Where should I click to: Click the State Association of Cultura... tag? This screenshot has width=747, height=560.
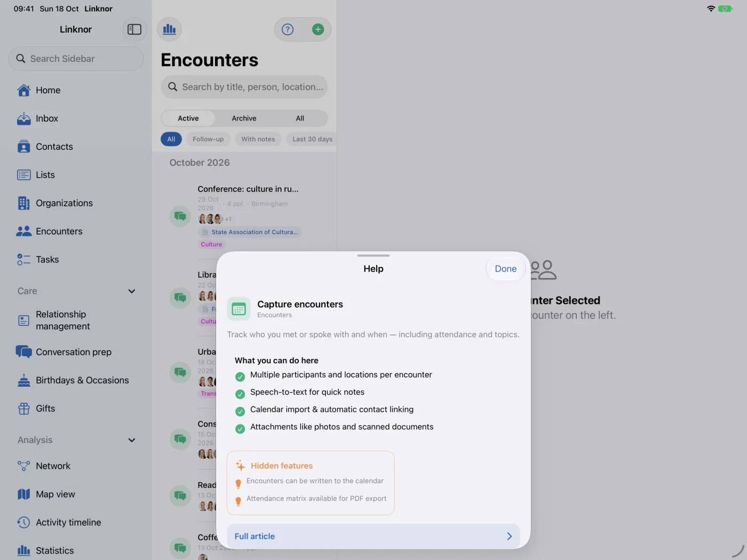point(250,232)
